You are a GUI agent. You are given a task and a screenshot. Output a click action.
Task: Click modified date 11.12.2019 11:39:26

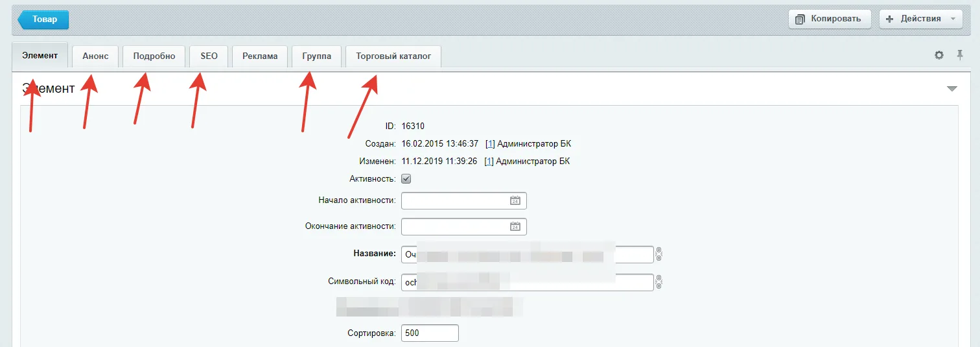440,161
